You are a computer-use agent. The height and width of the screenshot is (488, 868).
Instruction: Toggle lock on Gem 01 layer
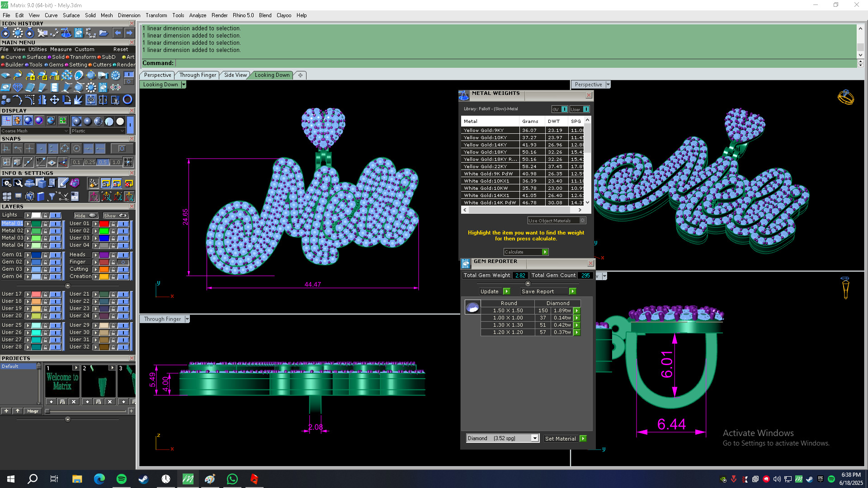pos(45,255)
